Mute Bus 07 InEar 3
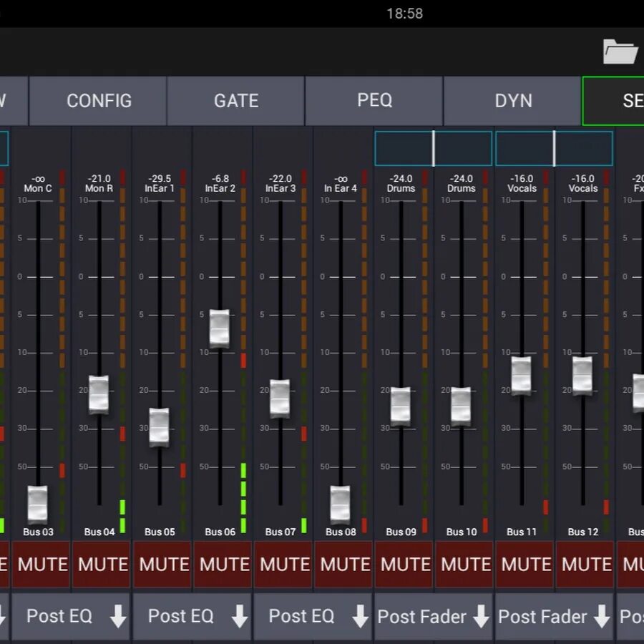This screenshot has width=644, height=644. point(283,565)
